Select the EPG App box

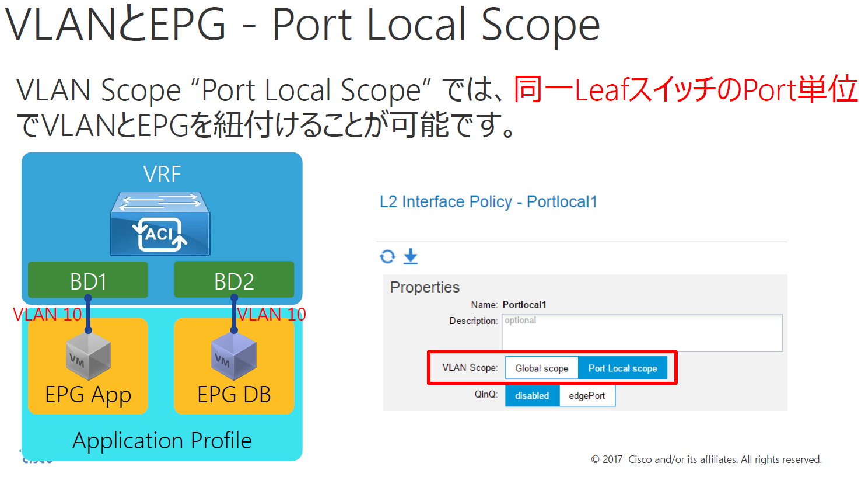point(87,394)
